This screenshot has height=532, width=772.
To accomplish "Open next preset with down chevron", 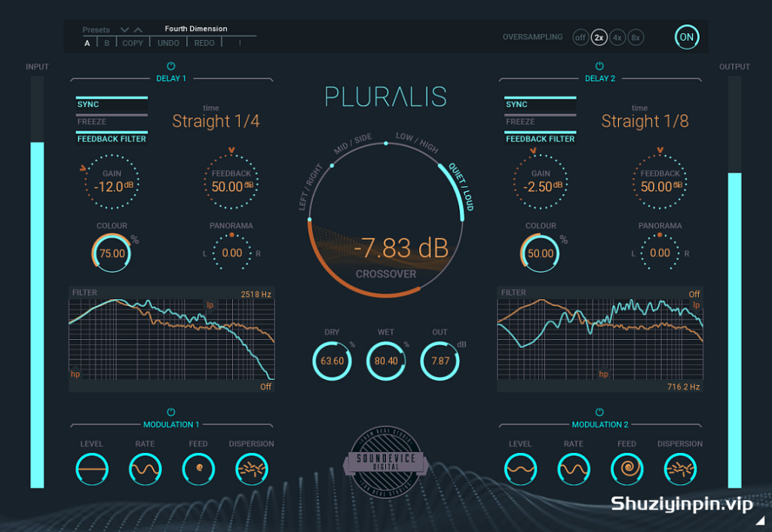I will click(124, 30).
